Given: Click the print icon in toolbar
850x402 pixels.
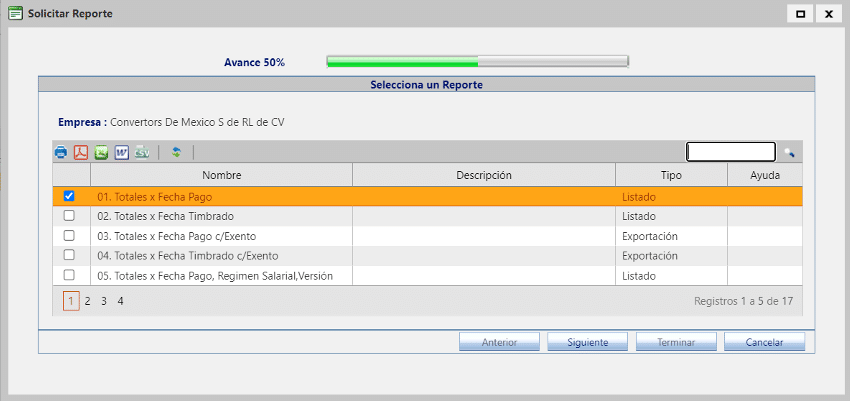Looking at the screenshot, I should click(61, 153).
